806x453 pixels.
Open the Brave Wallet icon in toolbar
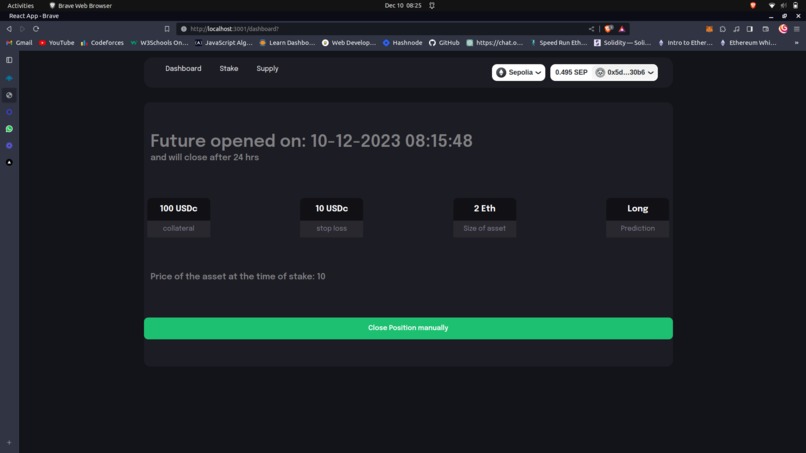[x=765, y=29]
